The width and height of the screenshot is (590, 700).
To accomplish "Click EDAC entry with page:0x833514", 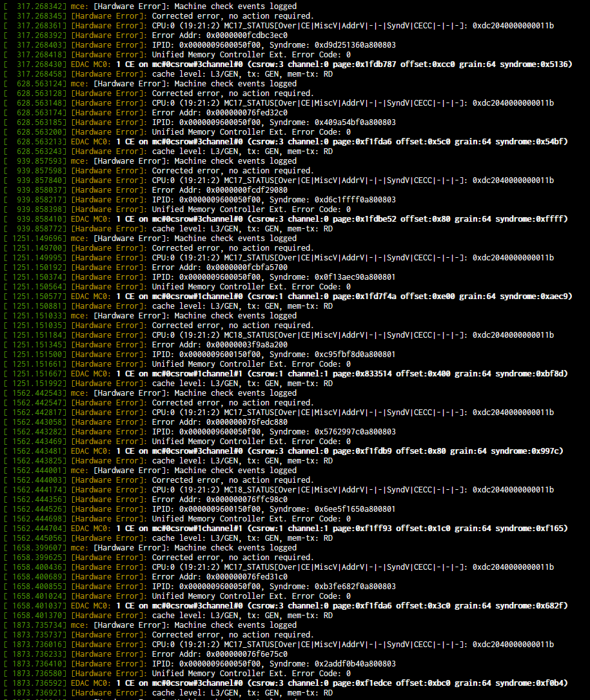I will click(x=342, y=374).
